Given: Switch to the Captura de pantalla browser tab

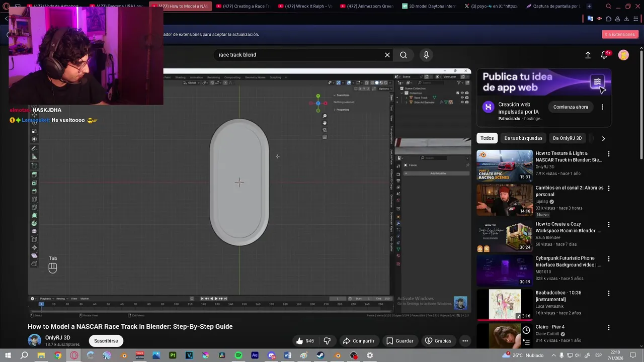Looking at the screenshot, I should point(552,6).
